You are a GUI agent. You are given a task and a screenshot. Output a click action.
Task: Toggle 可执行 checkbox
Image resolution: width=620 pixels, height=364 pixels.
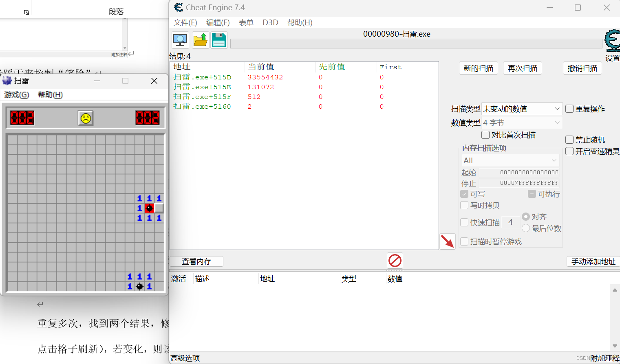click(532, 194)
